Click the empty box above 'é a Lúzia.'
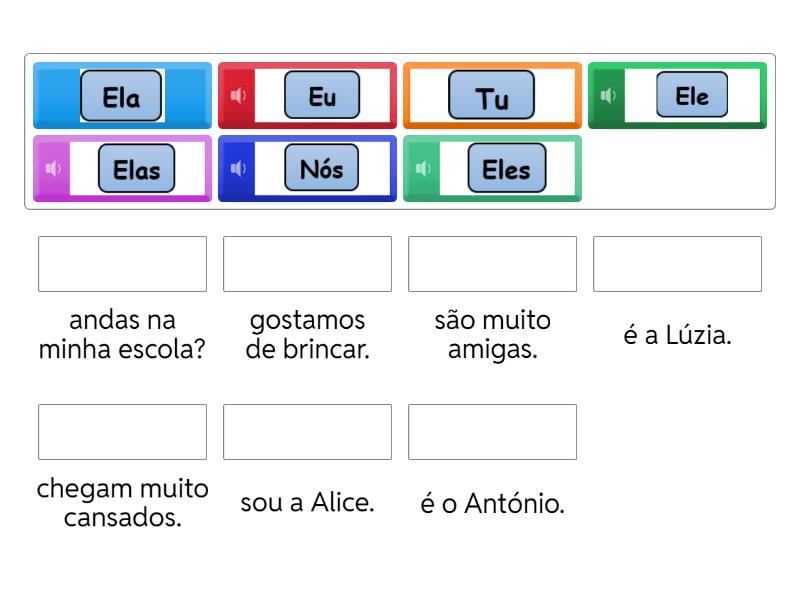Viewport: 800px width, 600px height. [x=677, y=264]
